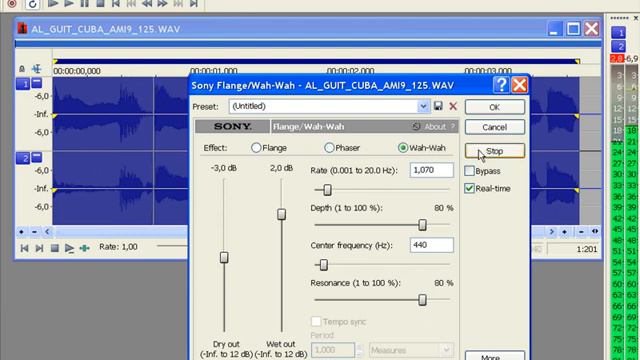Click the Tempo sync checkbox
Screen dimensions: 640x360
(316, 321)
